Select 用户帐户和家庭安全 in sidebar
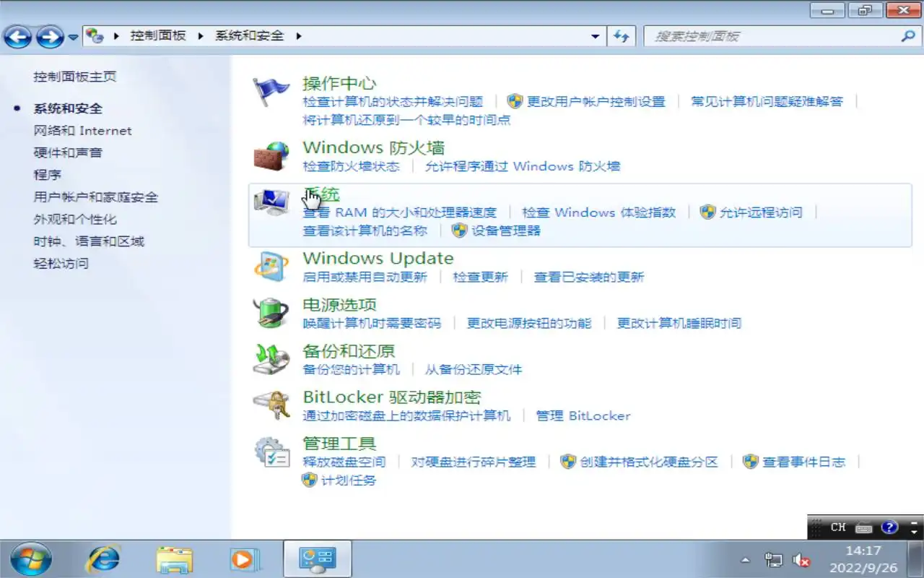This screenshot has width=924, height=578. (95, 197)
